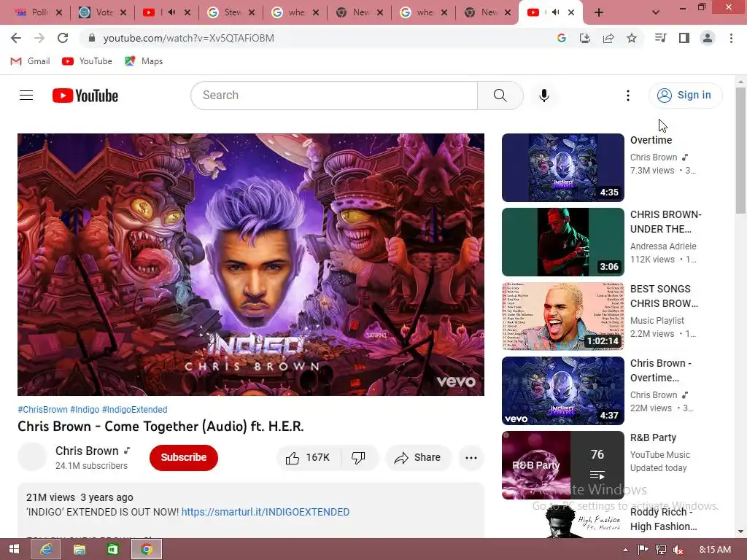Share this page via the address bar share icon
Image resolution: width=747 pixels, height=560 pixels.
pyautogui.click(x=608, y=38)
